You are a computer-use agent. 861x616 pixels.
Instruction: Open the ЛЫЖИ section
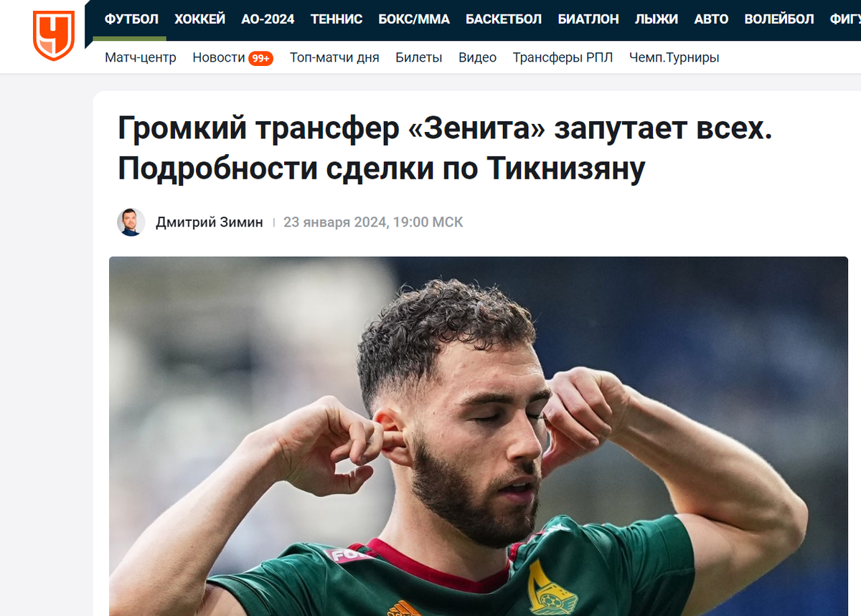pos(657,19)
